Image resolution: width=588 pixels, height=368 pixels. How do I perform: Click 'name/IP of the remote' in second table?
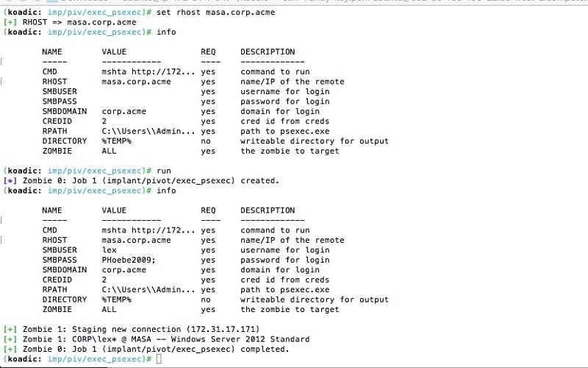(292, 241)
